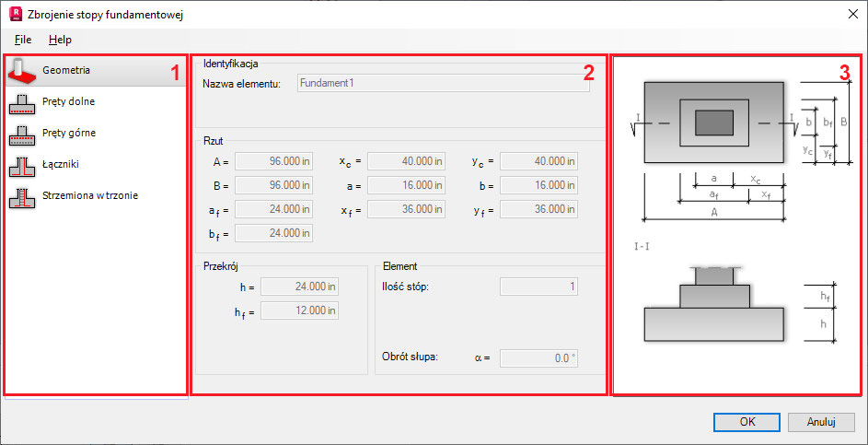Image resolution: width=868 pixels, height=445 pixels.
Task: Click the B = 96.000 in field
Action: (x=274, y=186)
